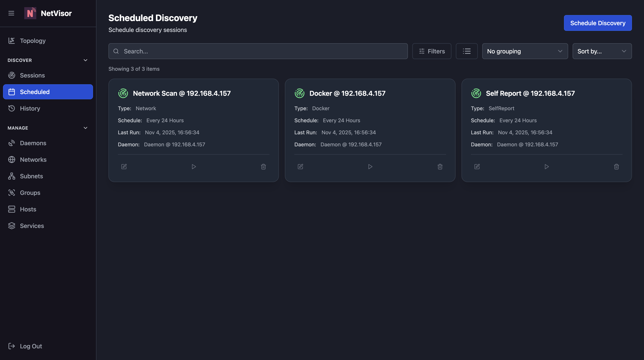This screenshot has width=644, height=360.
Task: Toggle the hamburger menu sidebar
Action: point(11,13)
